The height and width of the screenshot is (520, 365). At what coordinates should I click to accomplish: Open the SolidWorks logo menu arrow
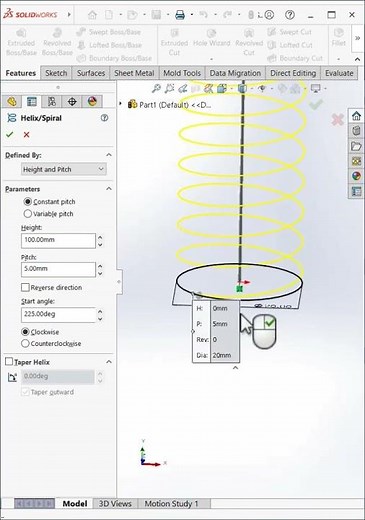pos(69,15)
